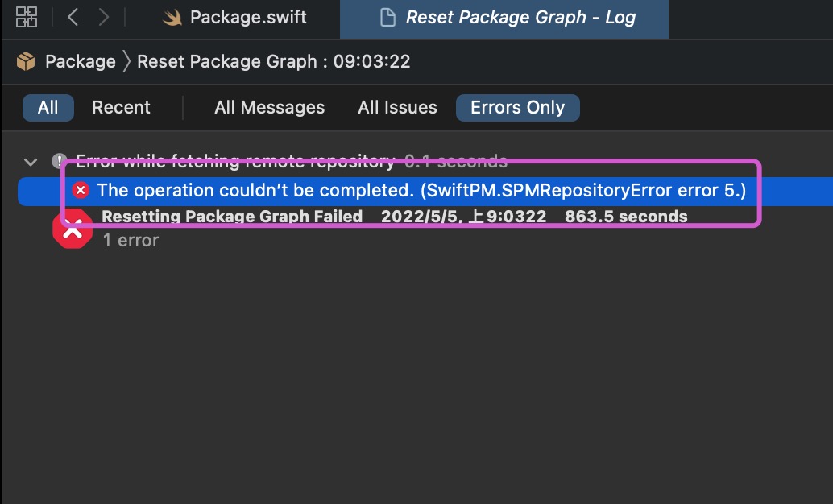Toggle the Recent scope filter
Image resolution: width=833 pixels, height=504 pixels.
tap(121, 108)
